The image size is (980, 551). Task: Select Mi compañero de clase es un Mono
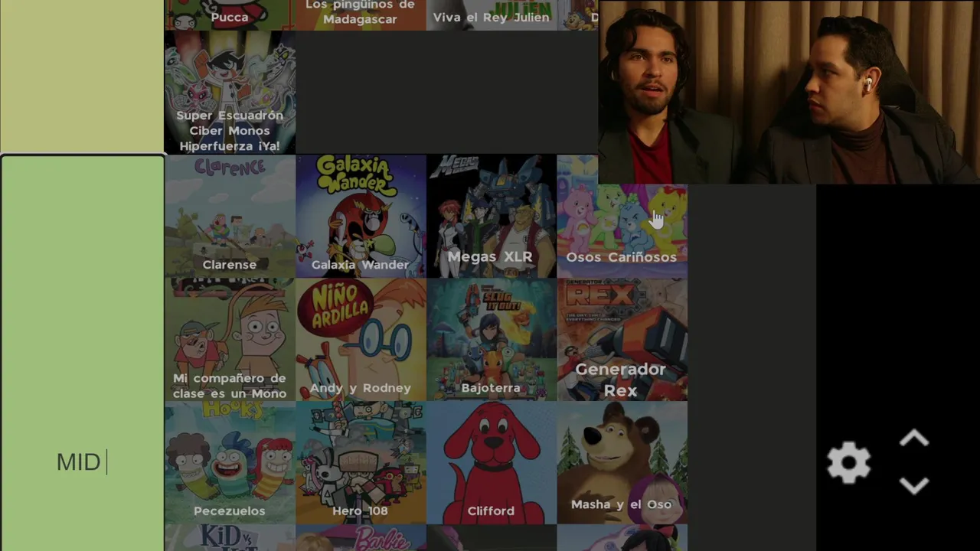pyautogui.click(x=230, y=340)
